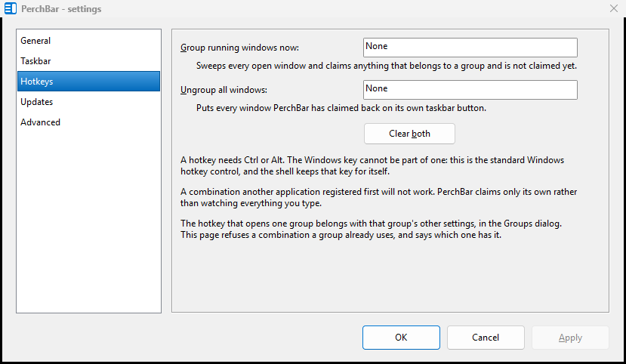Image resolution: width=626 pixels, height=364 pixels.
Task: Switch to the Taskbar settings page
Action: [88, 61]
